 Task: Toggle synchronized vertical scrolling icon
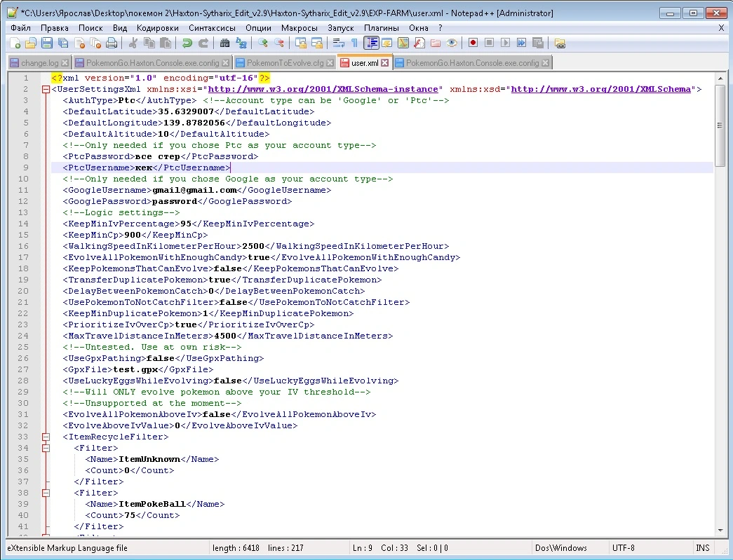(301, 43)
